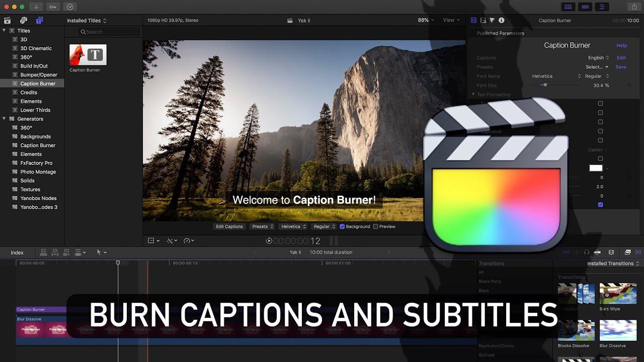Select the Photo Montage generators category
Viewport: 644px width, 362px height.
click(32, 172)
